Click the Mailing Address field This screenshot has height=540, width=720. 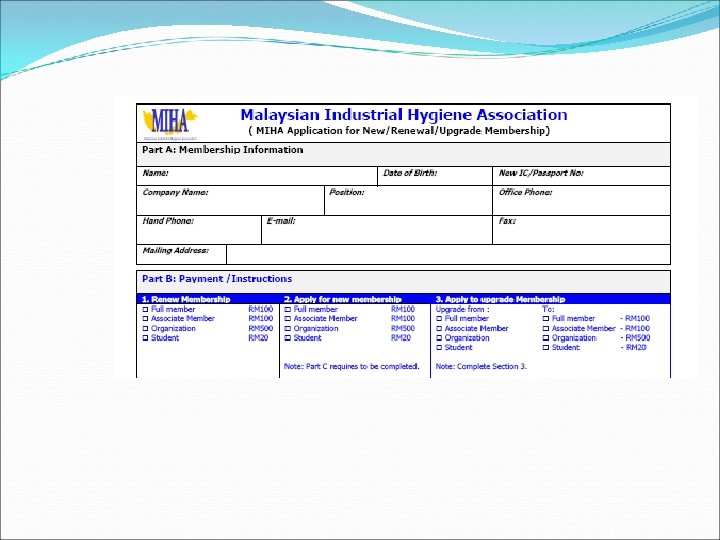(448, 254)
